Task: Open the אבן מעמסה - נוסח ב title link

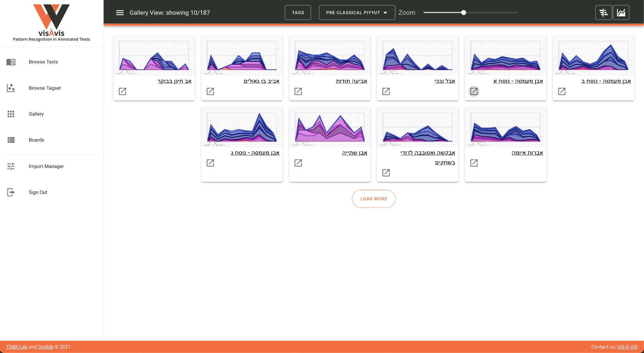Action: pos(606,81)
